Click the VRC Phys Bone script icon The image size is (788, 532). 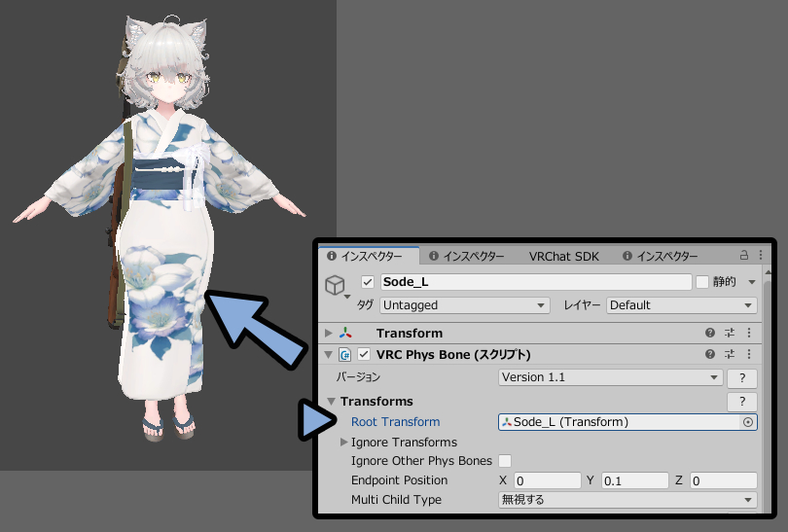click(x=344, y=355)
